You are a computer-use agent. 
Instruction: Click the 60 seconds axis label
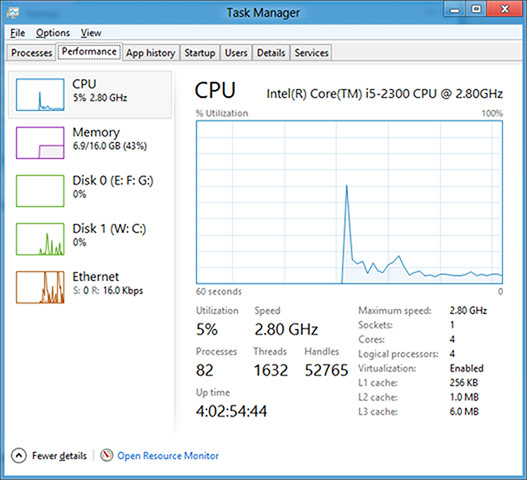pos(219,291)
